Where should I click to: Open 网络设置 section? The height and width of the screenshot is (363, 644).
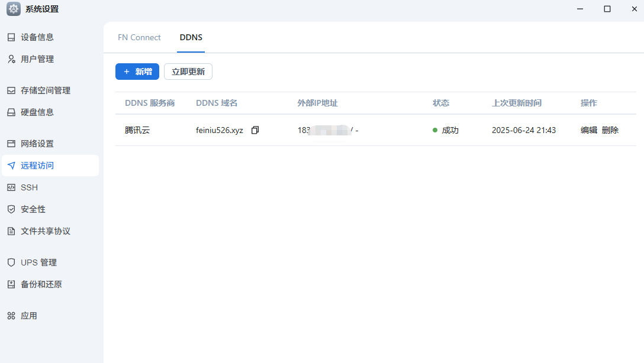[x=50, y=144]
